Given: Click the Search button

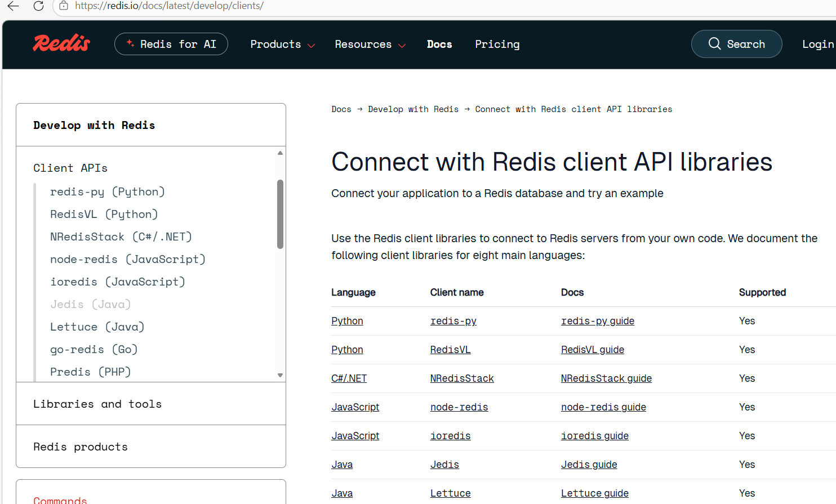Looking at the screenshot, I should tap(736, 44).
